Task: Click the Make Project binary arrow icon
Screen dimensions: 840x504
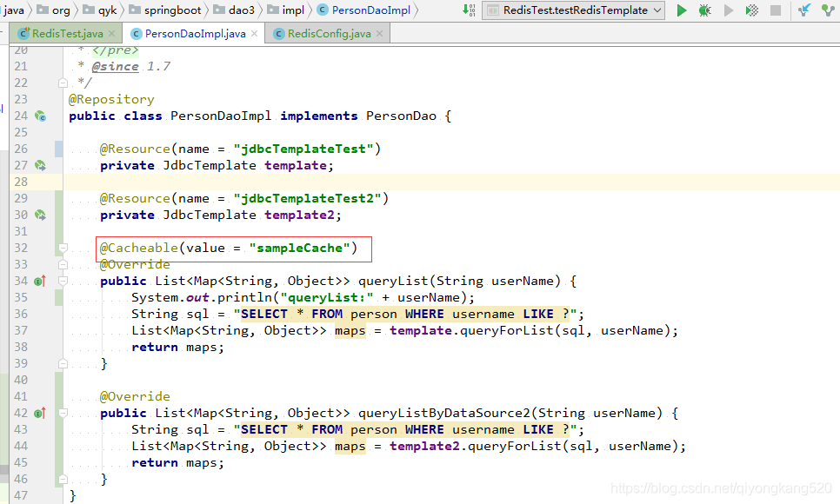Action: click(469, 10)
